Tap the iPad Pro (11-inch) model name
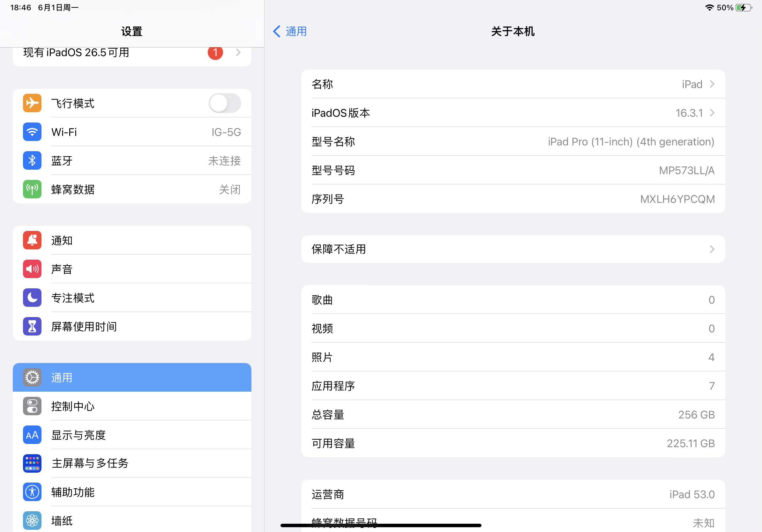This screenshot has width=762, height=532. pyautogui.click(x=631, y=142)
